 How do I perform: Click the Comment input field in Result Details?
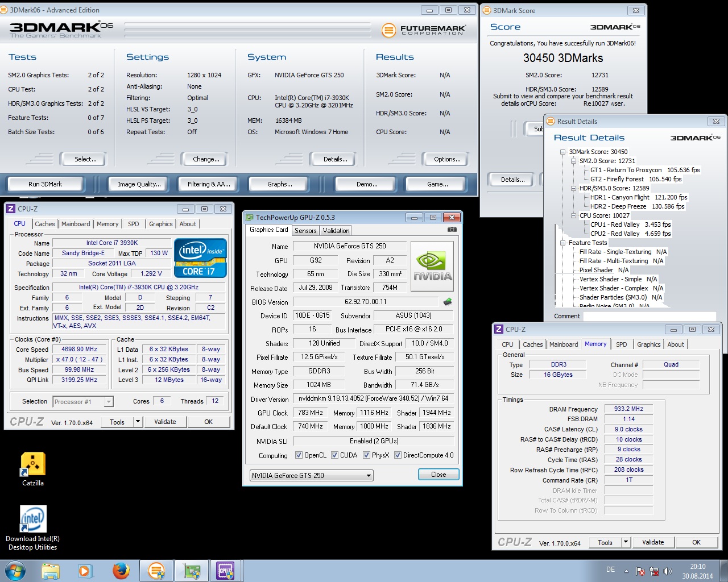[650, 316]
